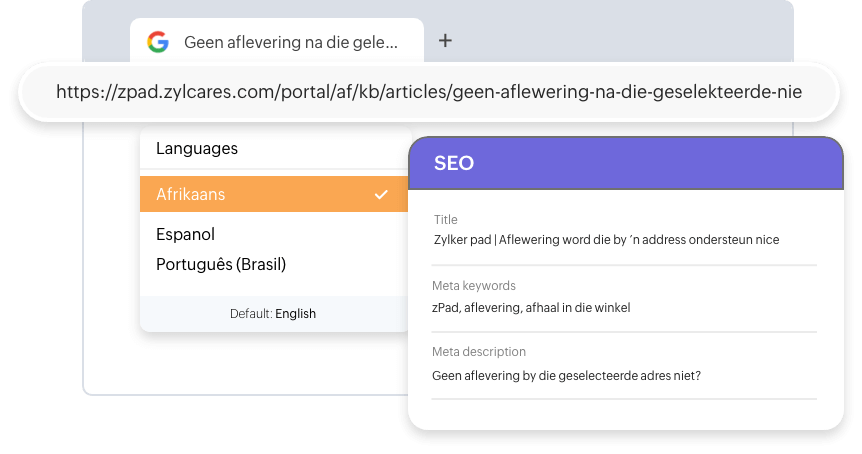Edit the Meta keywords 'zPad, aflevering...' field
The height and width of the screenshot is (454, 862).
[531, 307]
